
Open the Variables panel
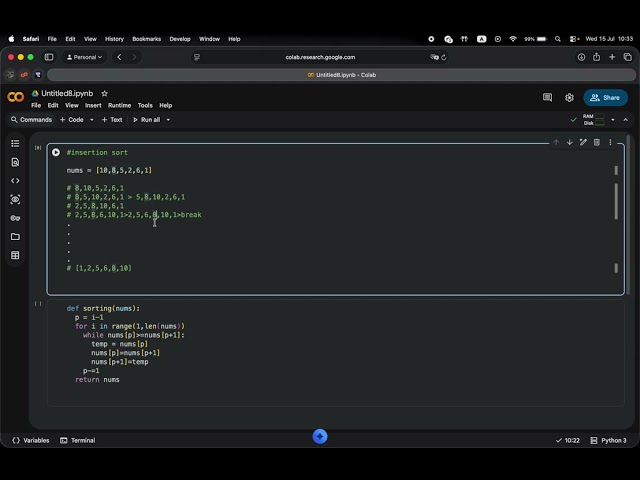tap(31, 440)
